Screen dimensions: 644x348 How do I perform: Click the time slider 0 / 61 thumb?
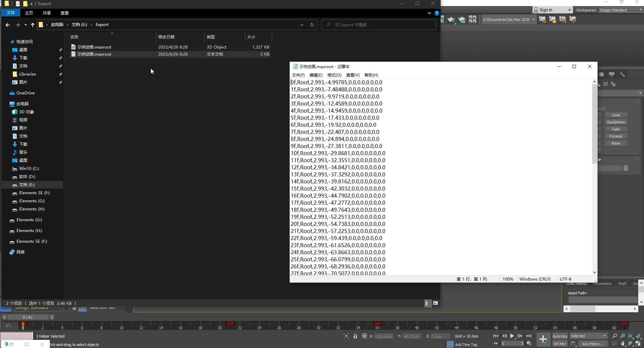(x=28, y=317)
